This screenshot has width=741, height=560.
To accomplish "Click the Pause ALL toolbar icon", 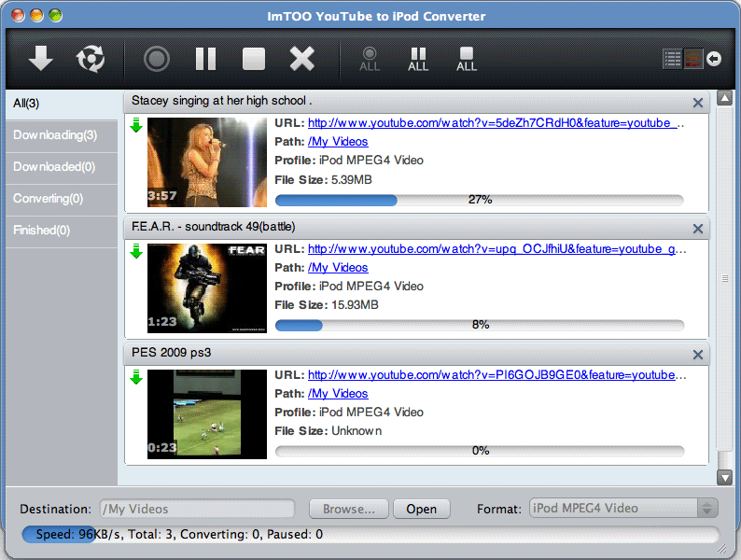I will (x=418, y=59).
